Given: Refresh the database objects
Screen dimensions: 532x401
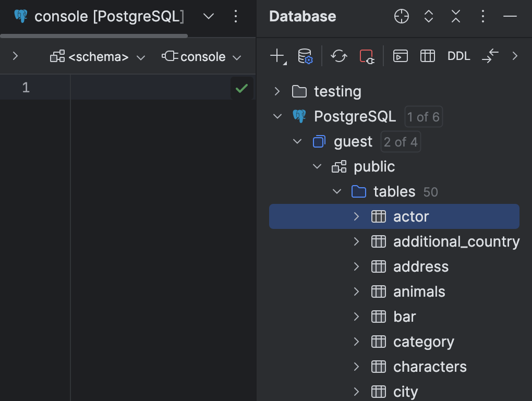Looking at the screenshot, I should pyautogui.click(x=338, y=56).
